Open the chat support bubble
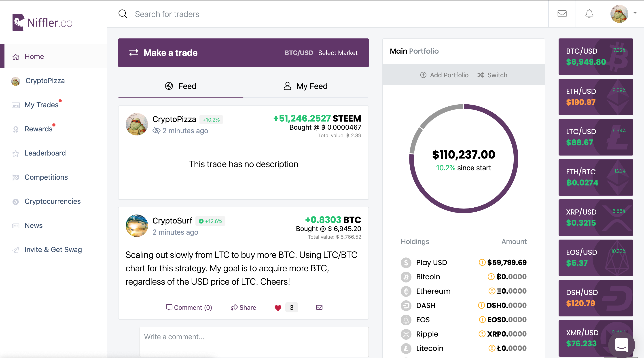 click(621, 345)
